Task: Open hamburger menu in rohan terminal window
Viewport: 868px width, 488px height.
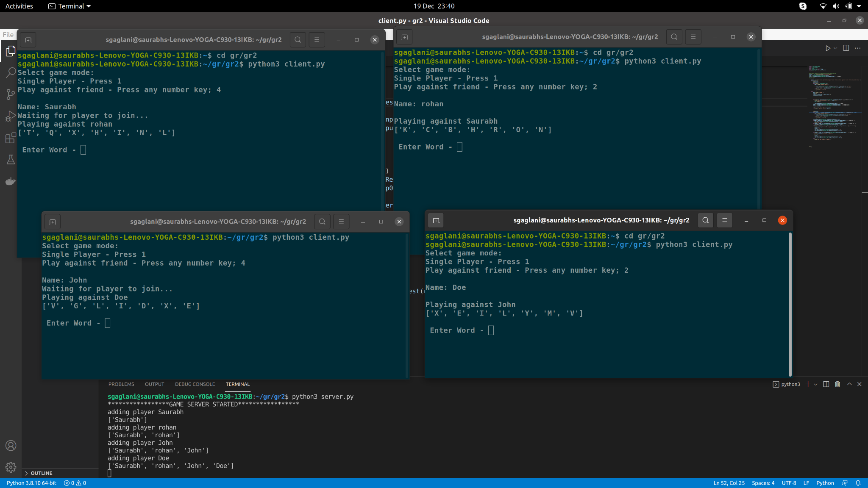Action: tap(693, 37)
